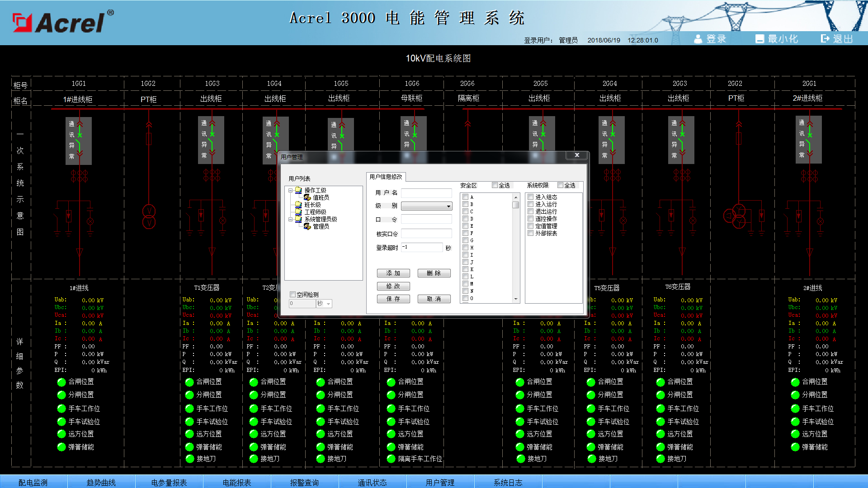Click the 最小化 minimize icon in header
This screenshot has width=868, height=488.
pyautogui.click(x=759, y=39)
